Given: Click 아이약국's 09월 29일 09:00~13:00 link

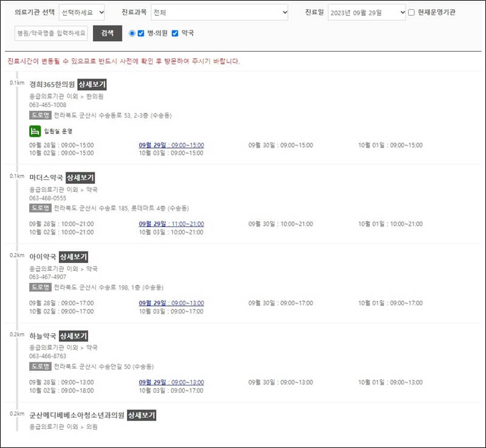Looking at the screenshot, I should (x=171, y=303).
